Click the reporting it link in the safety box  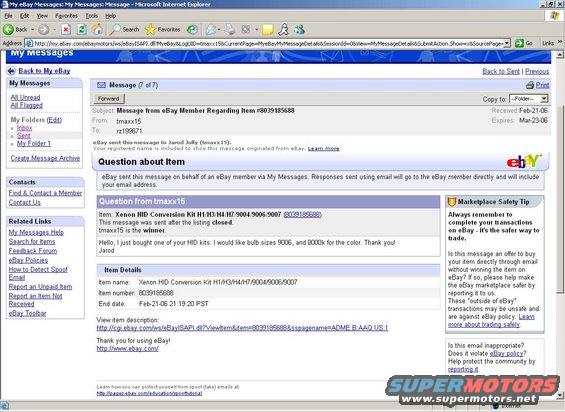point(463,369)
